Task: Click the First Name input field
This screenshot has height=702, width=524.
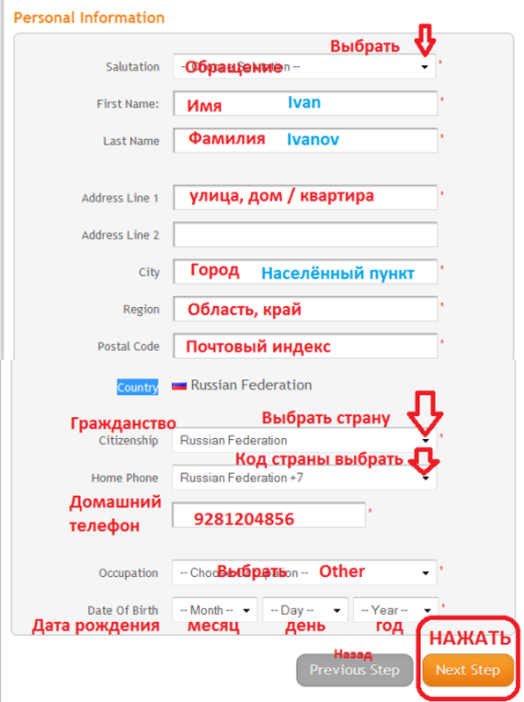Action: click(x=305, y=103)
